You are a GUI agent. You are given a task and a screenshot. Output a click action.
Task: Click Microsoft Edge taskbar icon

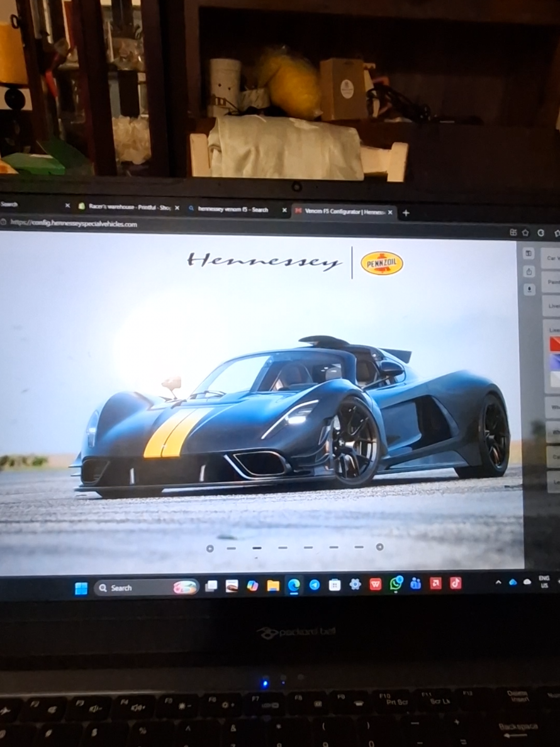click(294, 585)
